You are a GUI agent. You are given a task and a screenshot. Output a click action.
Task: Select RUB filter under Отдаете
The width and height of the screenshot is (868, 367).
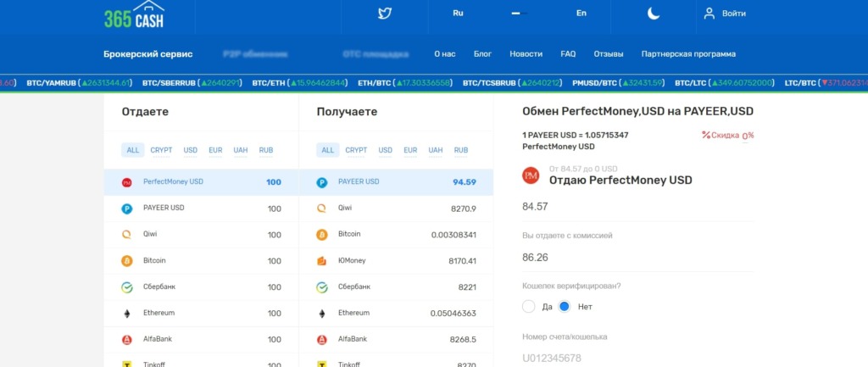pos(265,150)
